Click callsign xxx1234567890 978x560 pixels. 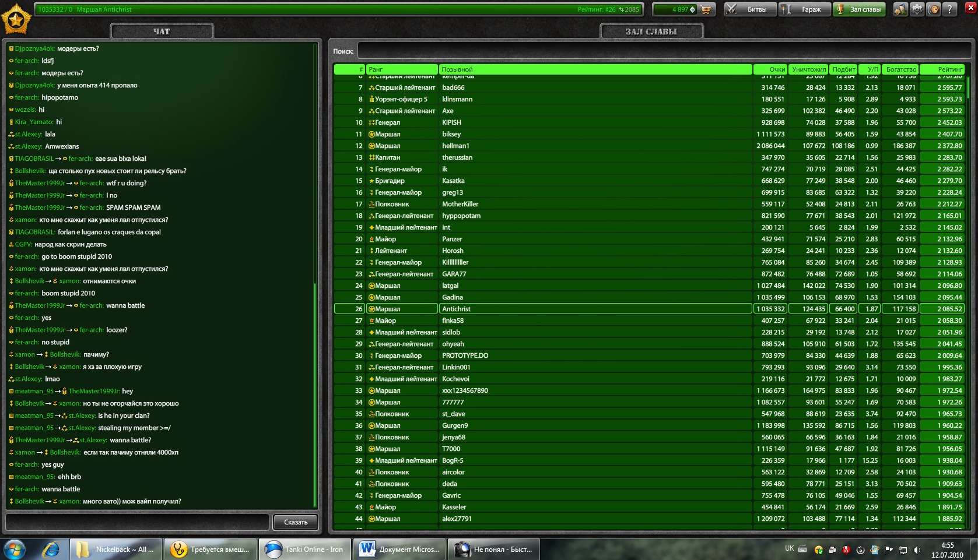tap(465, 390)
